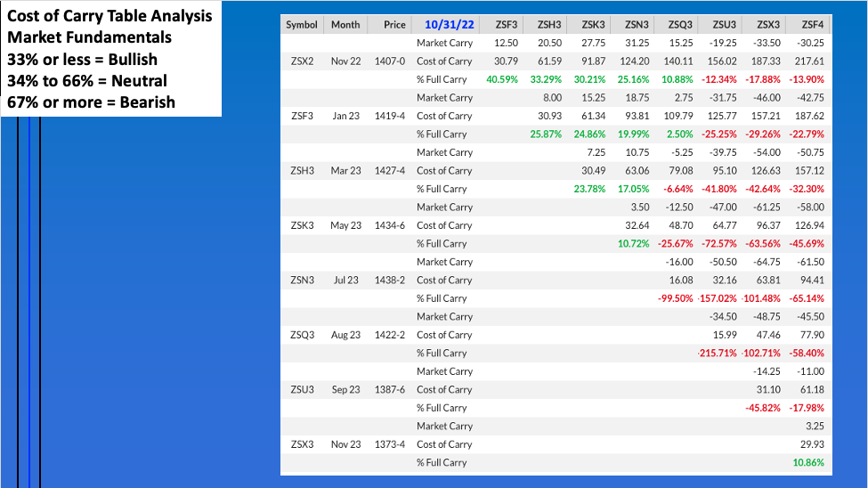Viewport: 868px width, 488px height.
Task: Click the 1434-6 price cell
Action: point(390,225)
